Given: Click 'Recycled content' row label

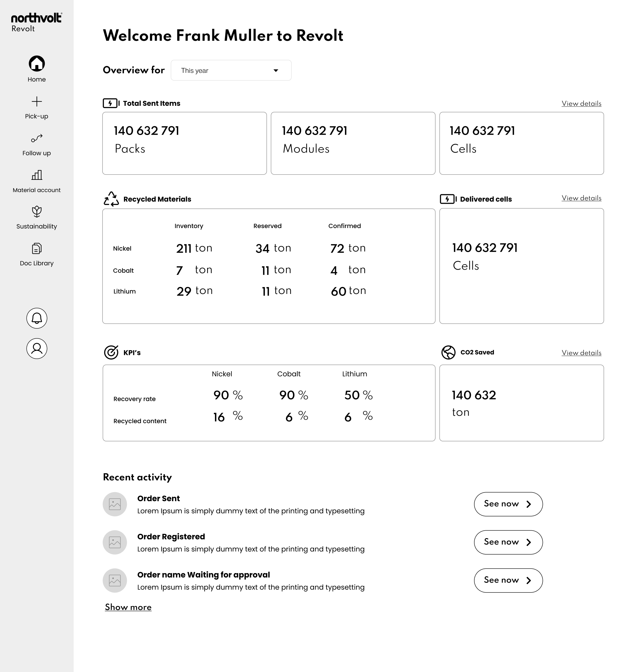Looking at the screenshot, I should [140, 421].
